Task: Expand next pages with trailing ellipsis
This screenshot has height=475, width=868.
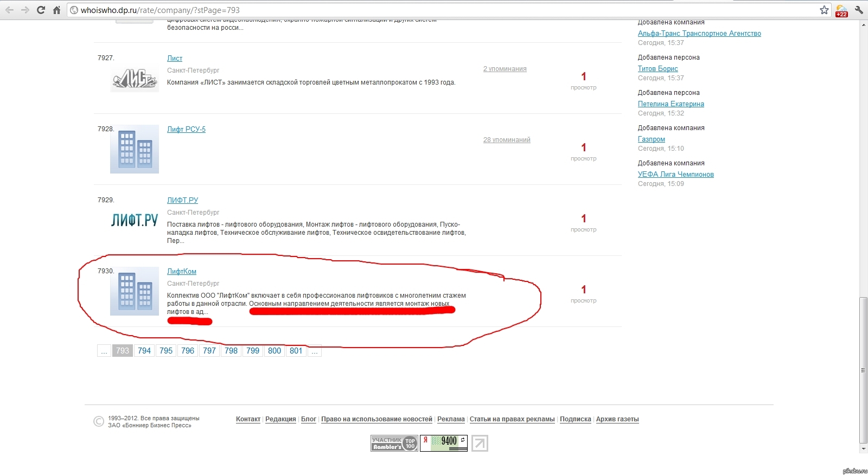Action: [315, 351]
